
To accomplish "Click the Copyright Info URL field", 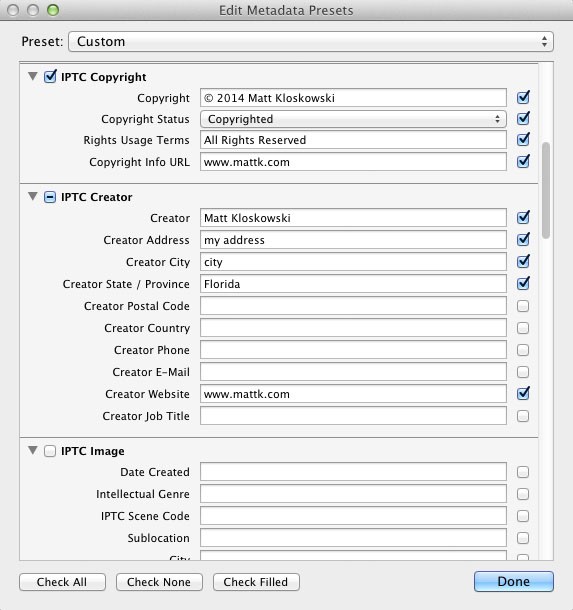I will 353,162.
